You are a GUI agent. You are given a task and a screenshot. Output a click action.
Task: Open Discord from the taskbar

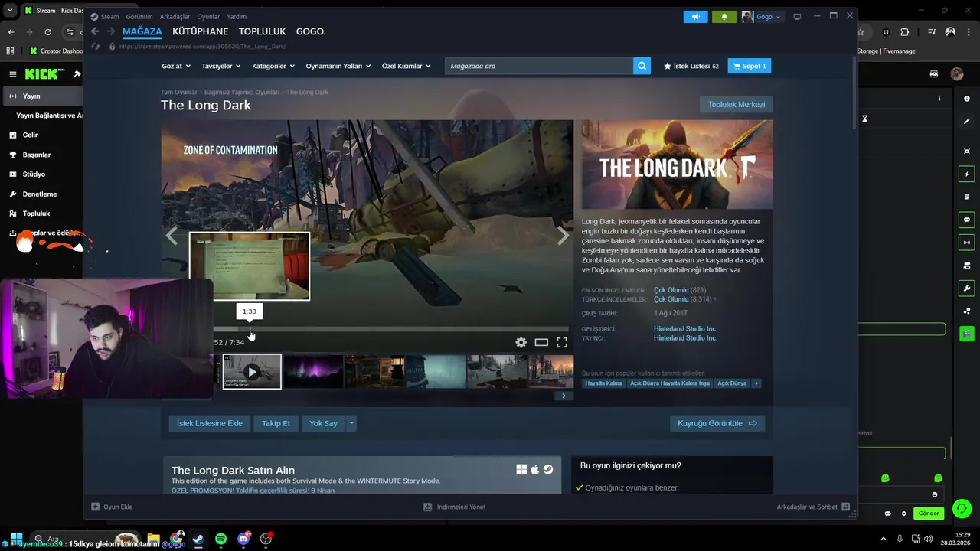tap(243, 539)
